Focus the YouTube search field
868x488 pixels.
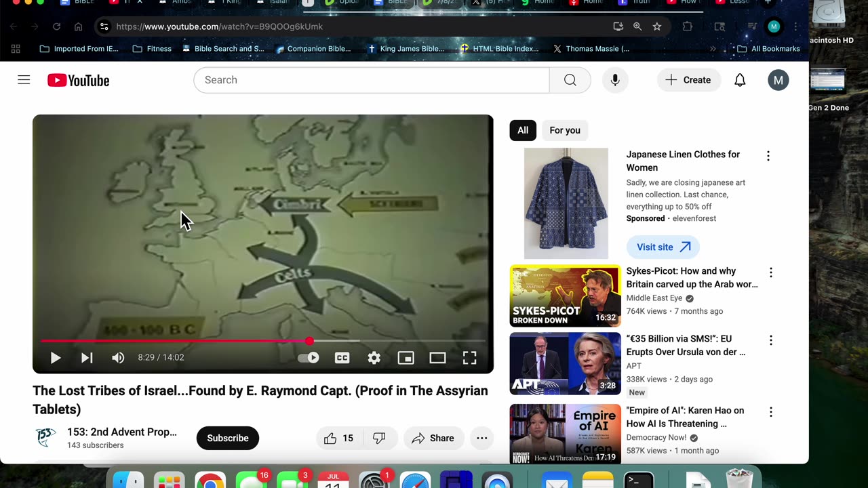tap(372, 80)
